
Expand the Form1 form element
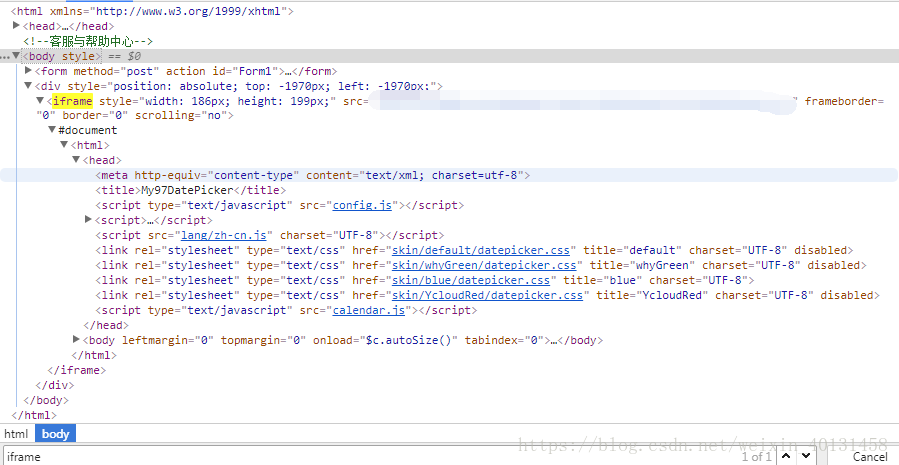(28, 71)
